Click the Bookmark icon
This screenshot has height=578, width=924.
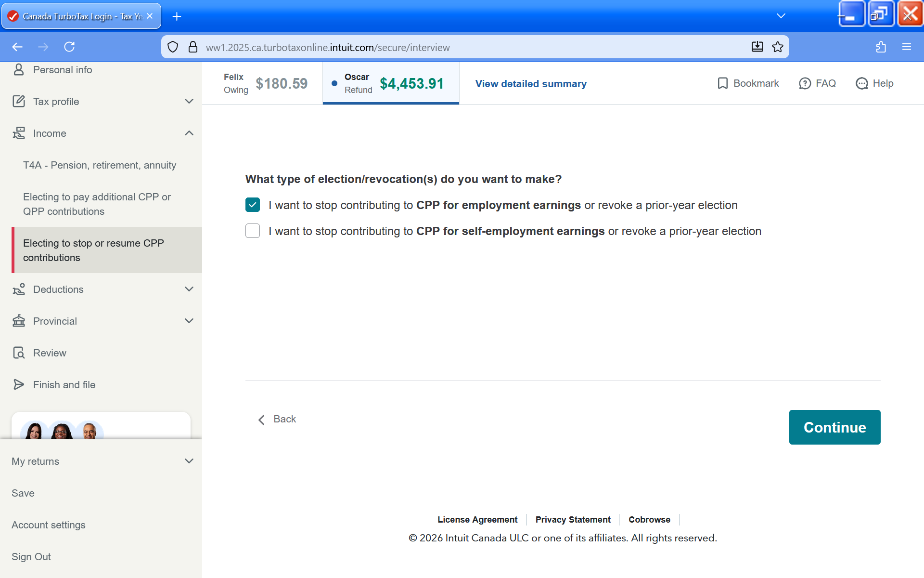(x=722, y=83)
